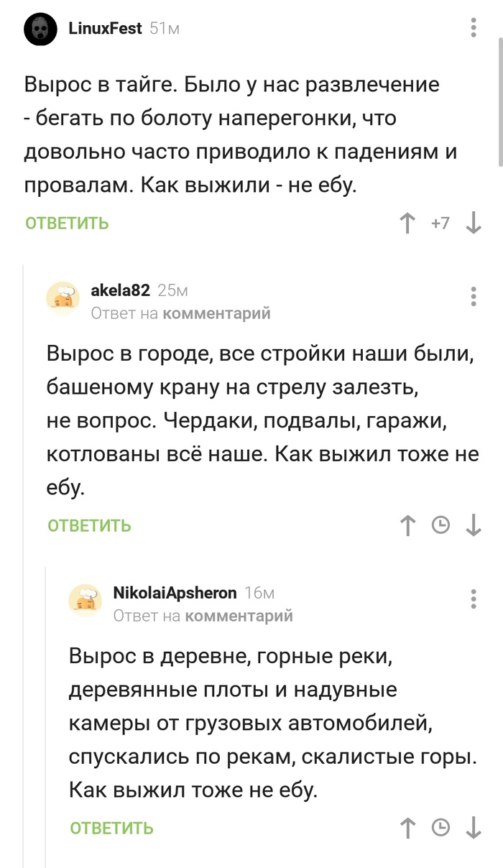Upvote LinuxFest's comment with the up arrow
Viewport: 503px width, 868px height.
click(408, 223)
